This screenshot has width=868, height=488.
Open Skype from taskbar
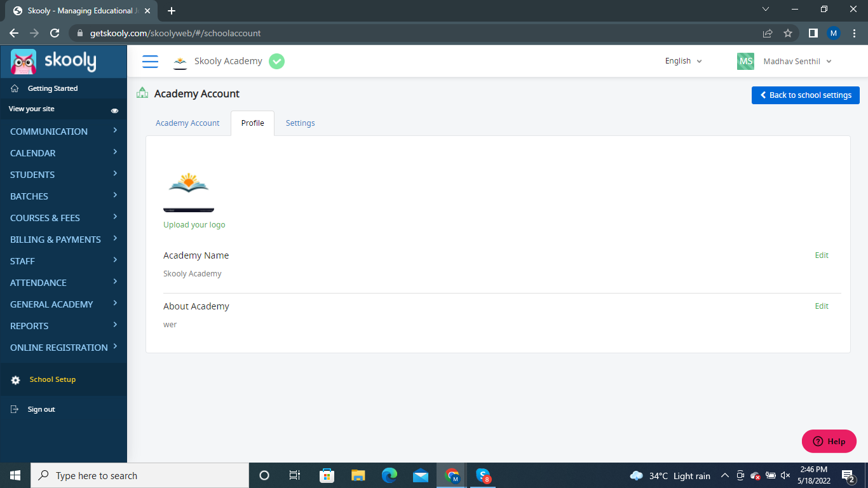(483, 475)
